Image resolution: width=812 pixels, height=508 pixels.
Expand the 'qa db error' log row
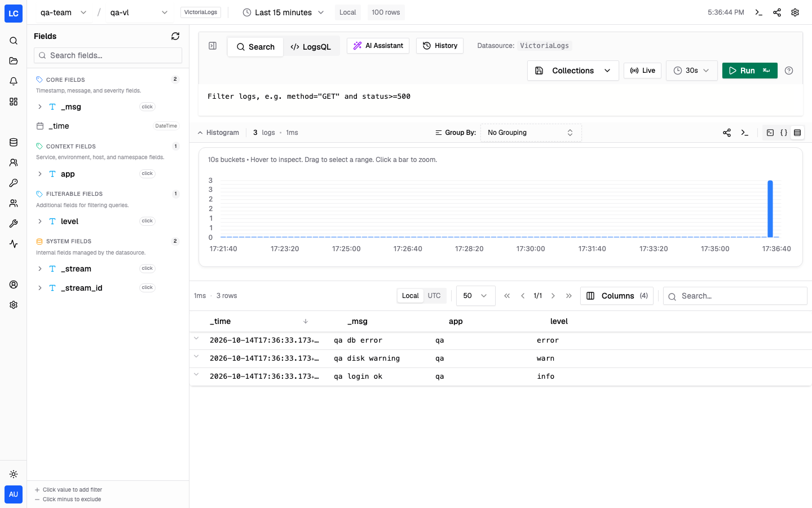(196, 339)
